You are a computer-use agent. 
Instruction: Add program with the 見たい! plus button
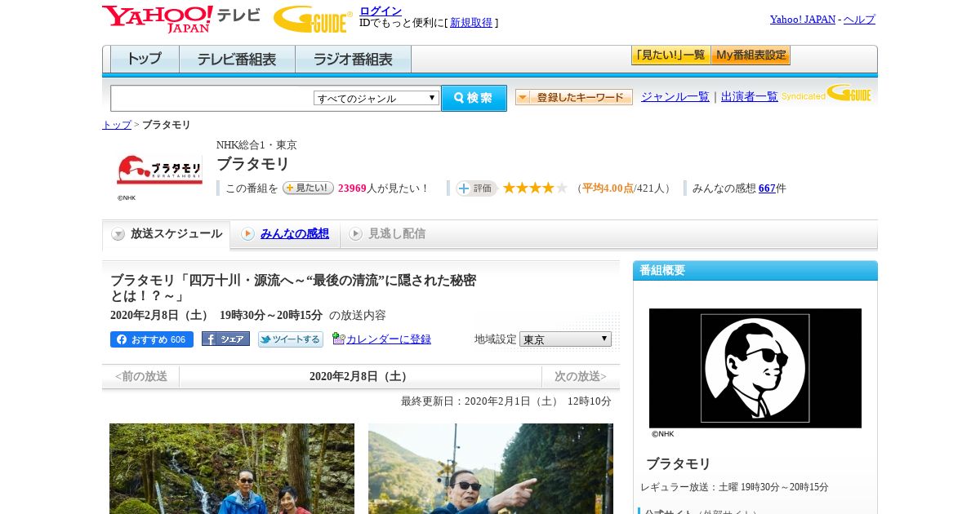coord(308,188)
